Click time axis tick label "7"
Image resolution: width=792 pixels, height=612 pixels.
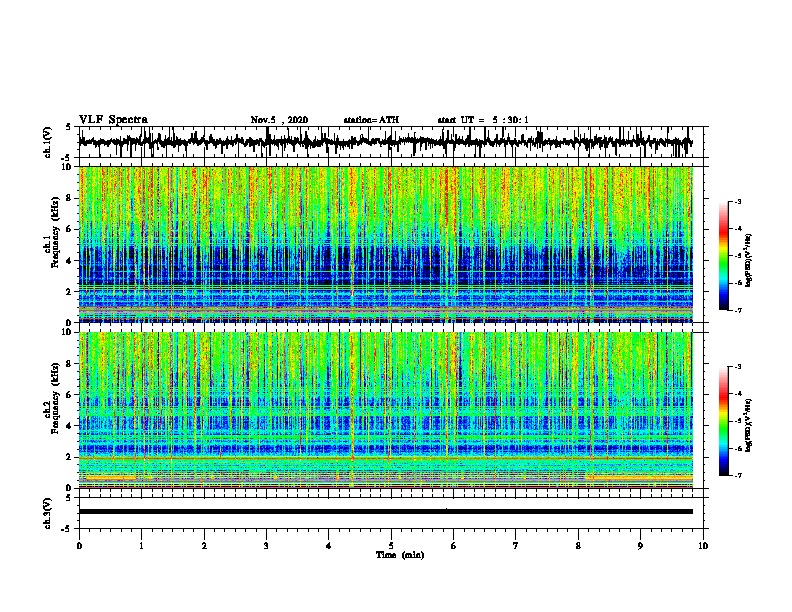coord(516,546)
